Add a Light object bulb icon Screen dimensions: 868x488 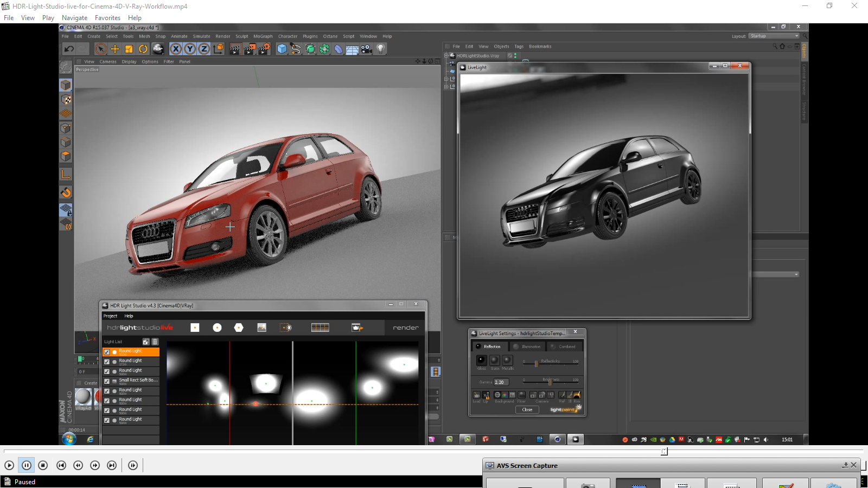pyautogui.click(x=381, y=49)
